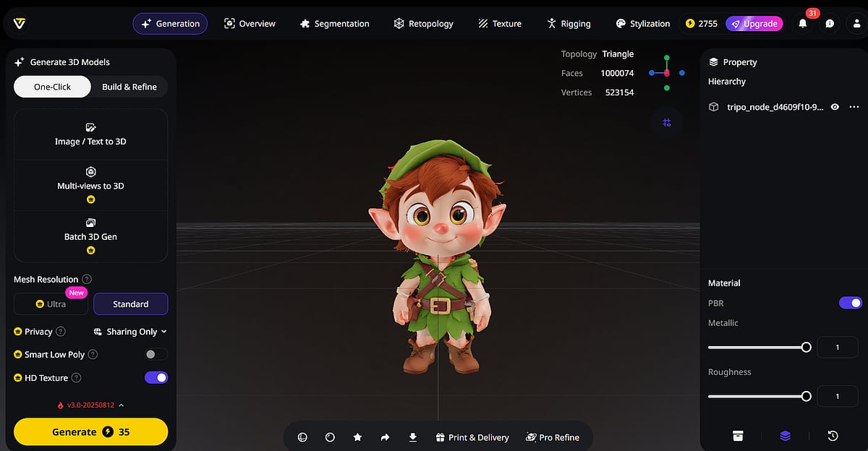Screen dimensions: 868x451
Task: Click the grid snap icon in viewport
Action: coord(666,122)
